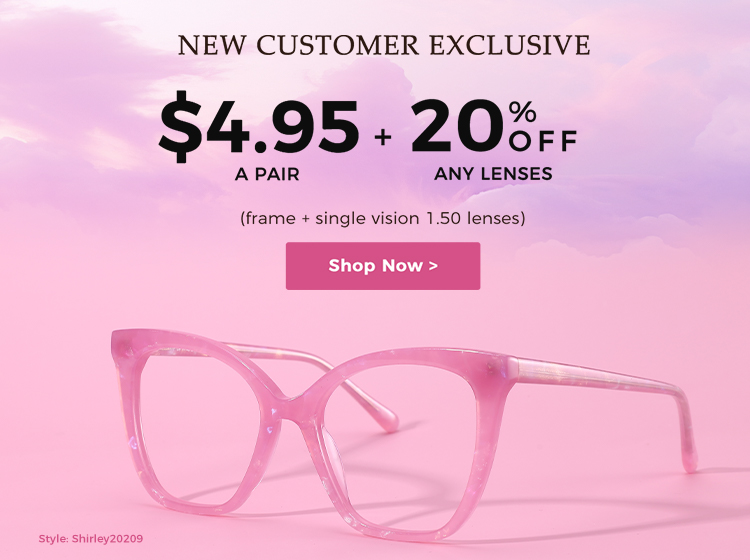Viewport: 750px width, 560px height.
Task: Click the OFF text after 20%
Action: click(x=542, y=141)
